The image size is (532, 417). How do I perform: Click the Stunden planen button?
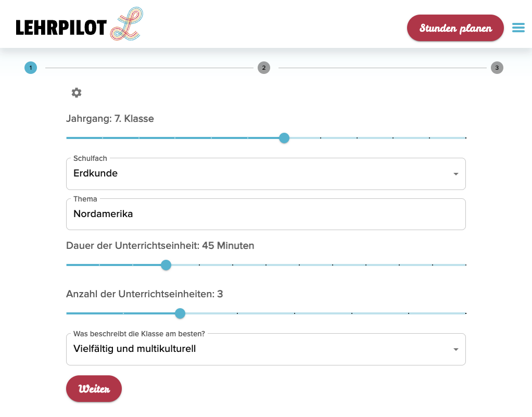(x=455, y=28)
